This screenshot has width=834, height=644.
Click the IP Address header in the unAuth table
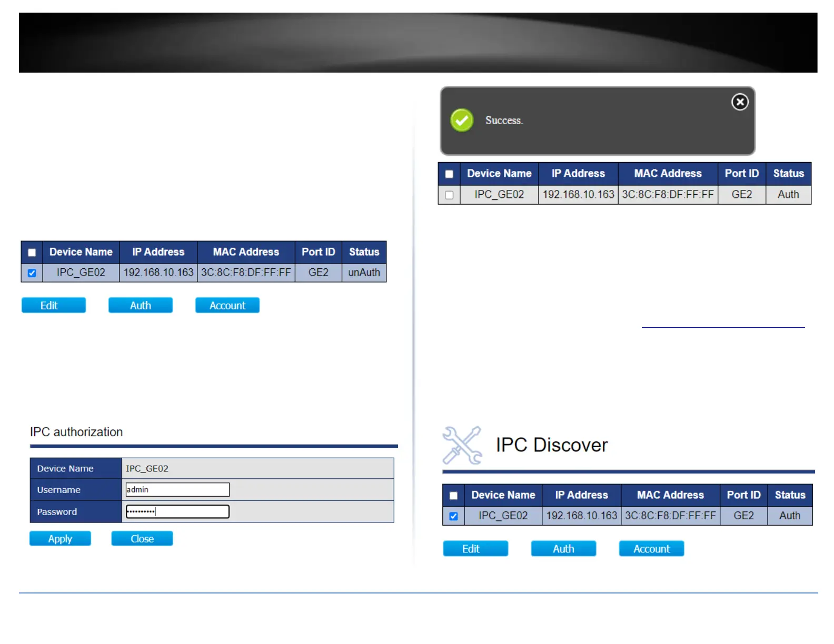click(158, 252)
